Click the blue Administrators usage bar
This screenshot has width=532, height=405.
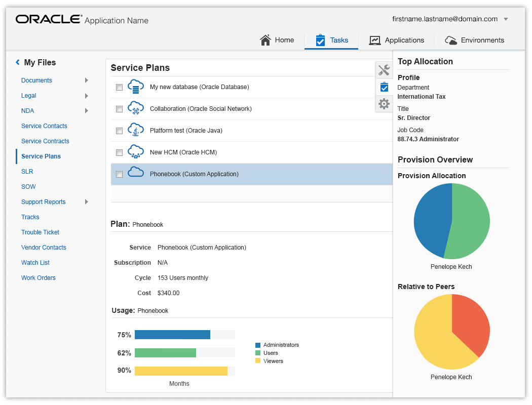tap(172, 335)
